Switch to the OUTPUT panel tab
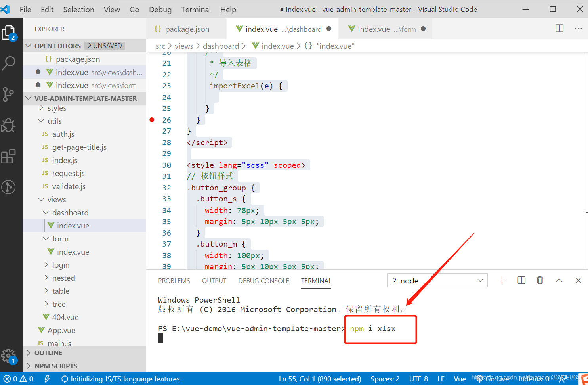This screenshot has width=588, height=385. tap(214, 281)
